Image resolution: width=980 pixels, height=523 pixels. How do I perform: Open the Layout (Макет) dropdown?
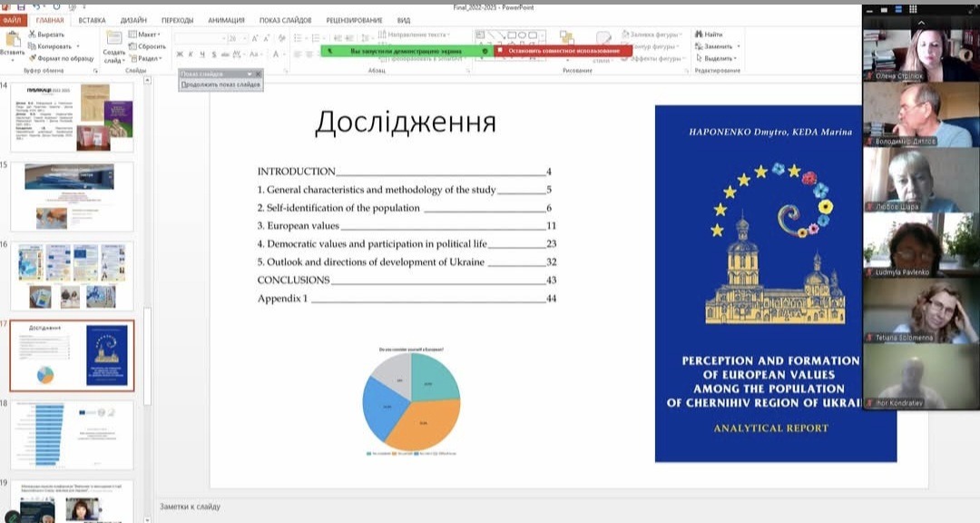pyautogui.click(x=146, y=35)
